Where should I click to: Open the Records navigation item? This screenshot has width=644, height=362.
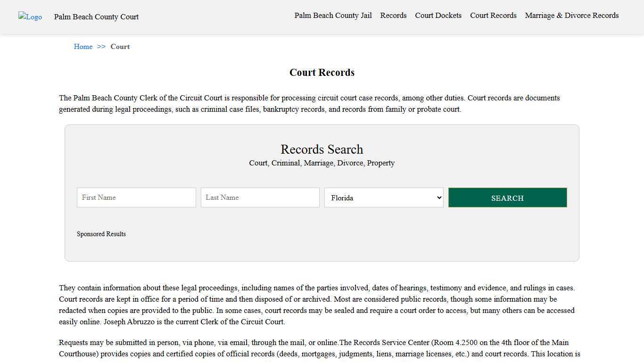(393, 15)
